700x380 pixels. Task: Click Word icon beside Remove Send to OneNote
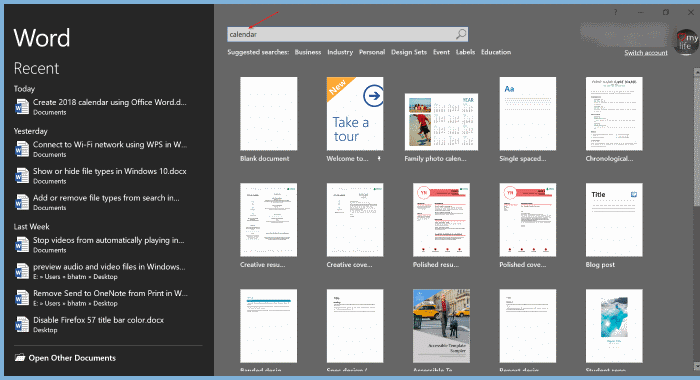coord(22,298)
